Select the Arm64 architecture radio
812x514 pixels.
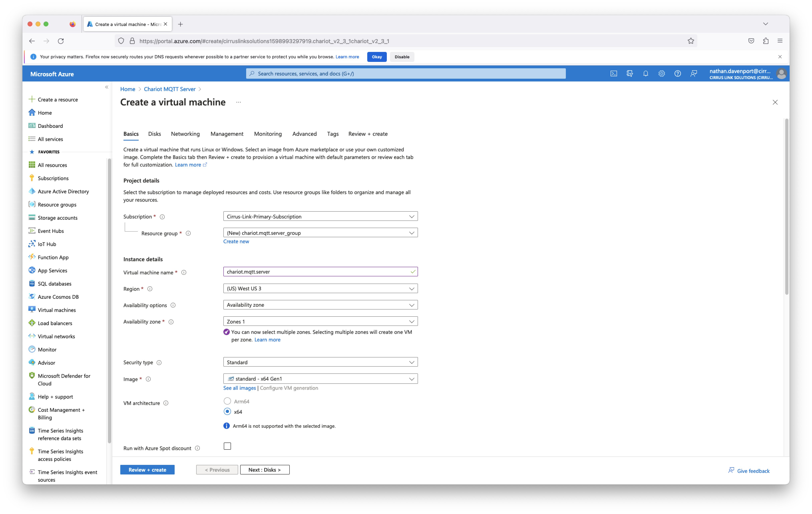(x=227, y=401)
